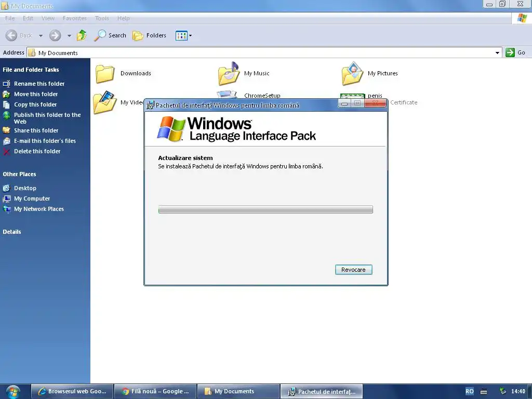Viewport: 532px width, 399px height.
Task: Click the Back arrow icon in My Documents
Action: click(x=11, y=35)
